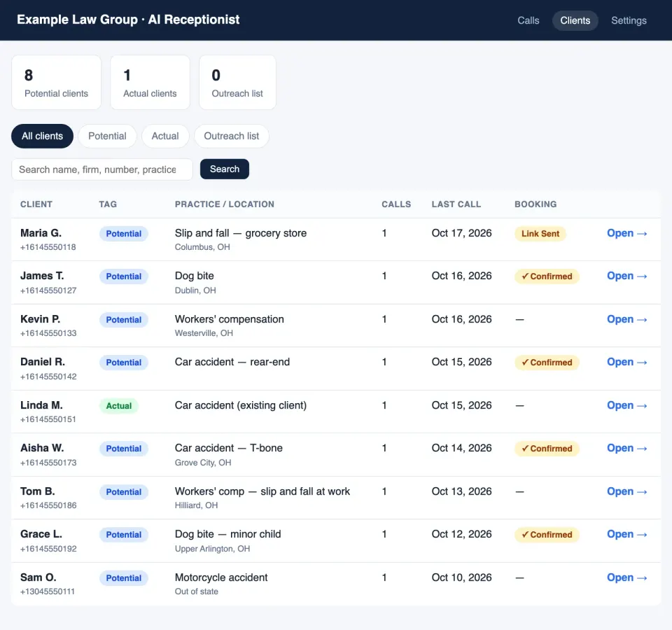Image resolution: width=672 pixels, height=630 pixels.
Task: Click the phone number +16145550118
Action: pos(48,247)
